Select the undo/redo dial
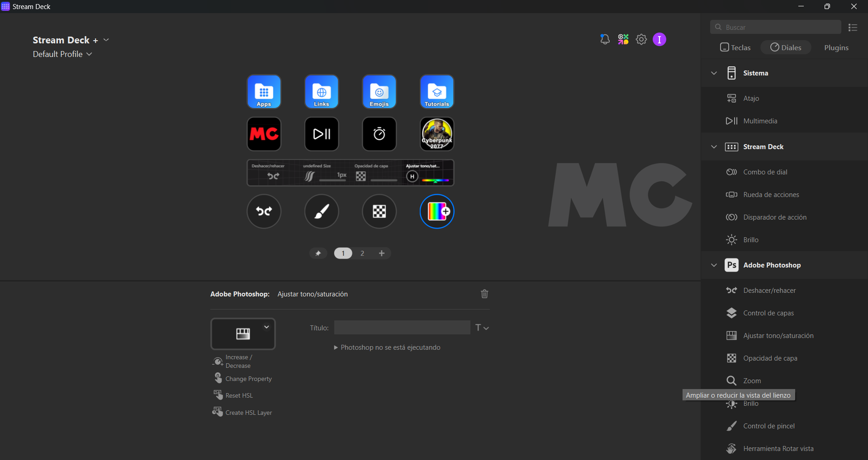The image size is (868, 460). 264,211
